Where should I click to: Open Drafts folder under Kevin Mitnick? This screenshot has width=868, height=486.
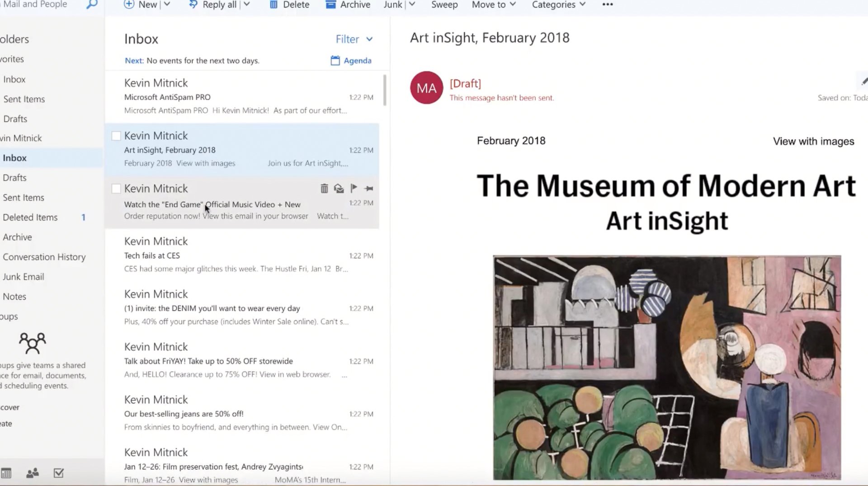coord(14,178)
